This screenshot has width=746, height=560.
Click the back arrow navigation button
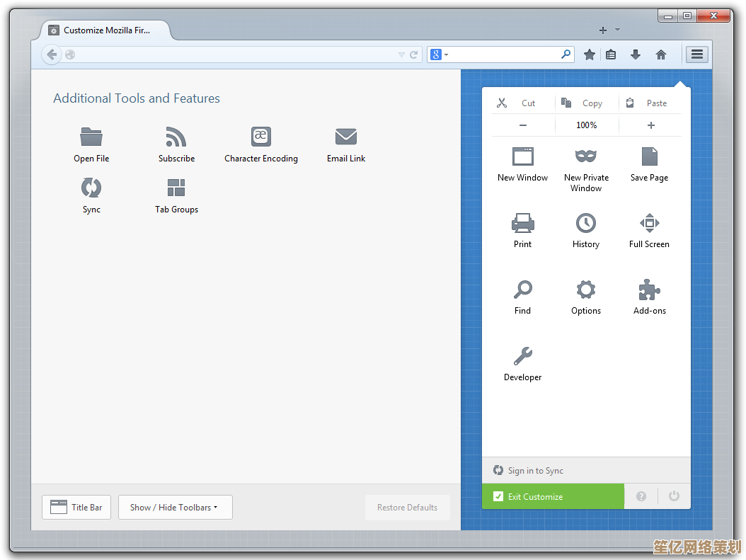52,55
